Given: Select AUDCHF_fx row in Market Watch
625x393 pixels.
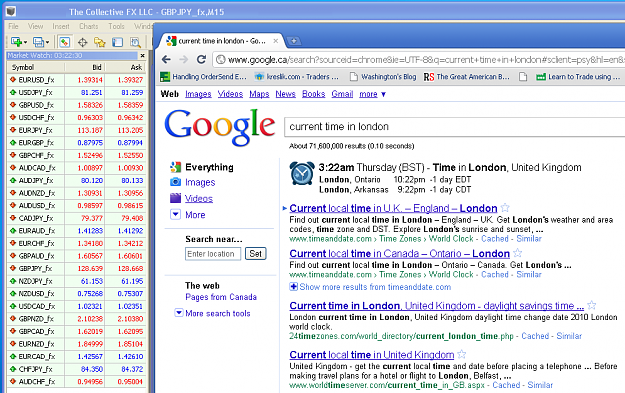Looking at the screenshot, I should click(76, 381).
